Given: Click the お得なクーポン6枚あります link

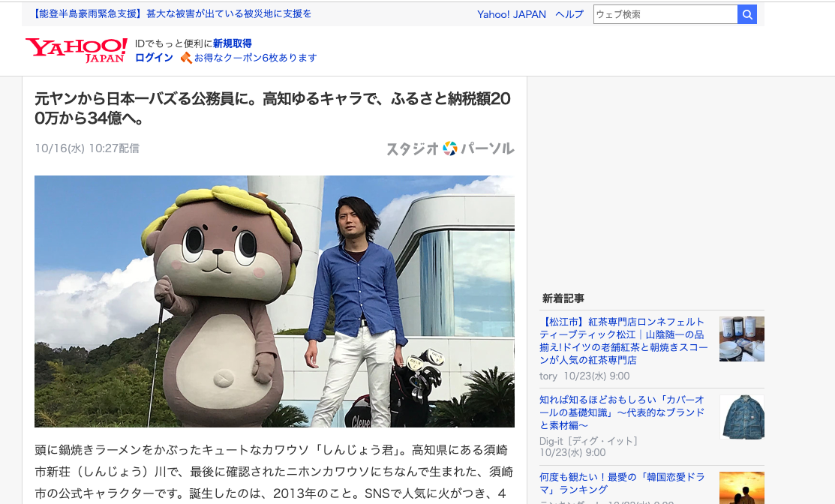Looking at the screenshot, I should [254, 57].
